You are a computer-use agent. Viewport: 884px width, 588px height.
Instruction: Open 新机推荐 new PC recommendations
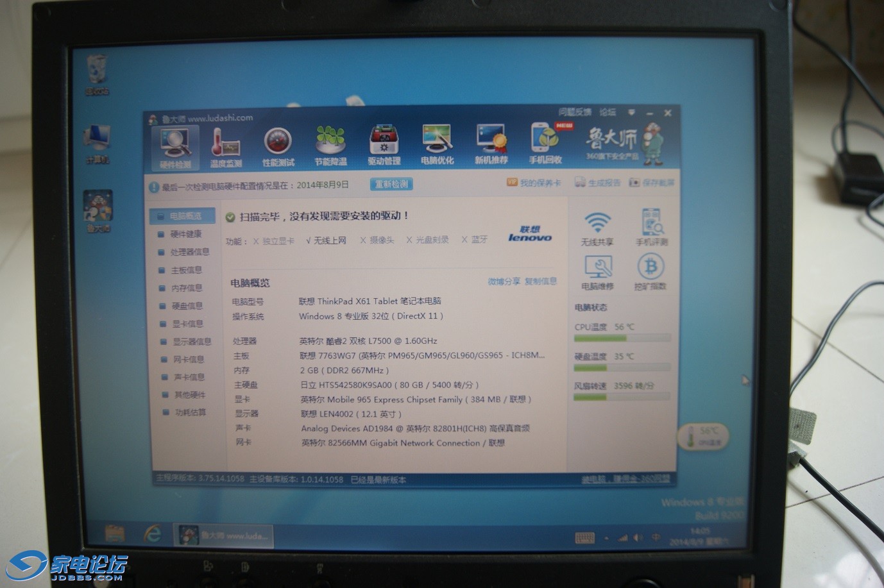(x=491, y=145)
